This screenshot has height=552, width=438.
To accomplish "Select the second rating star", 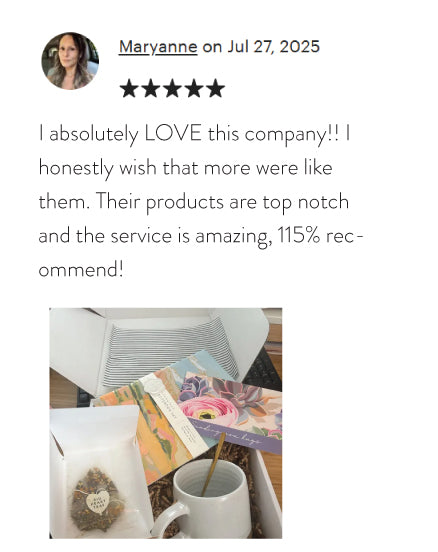I will [151, 88].
